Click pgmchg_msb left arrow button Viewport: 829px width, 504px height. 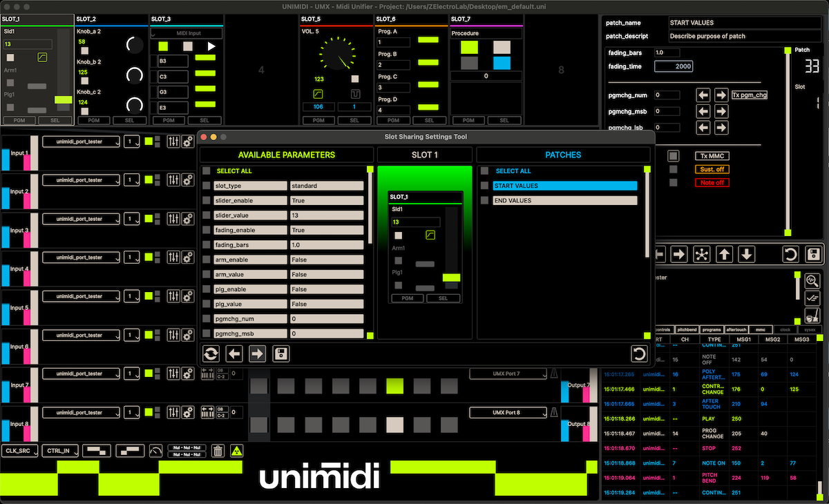click(703, 111)
